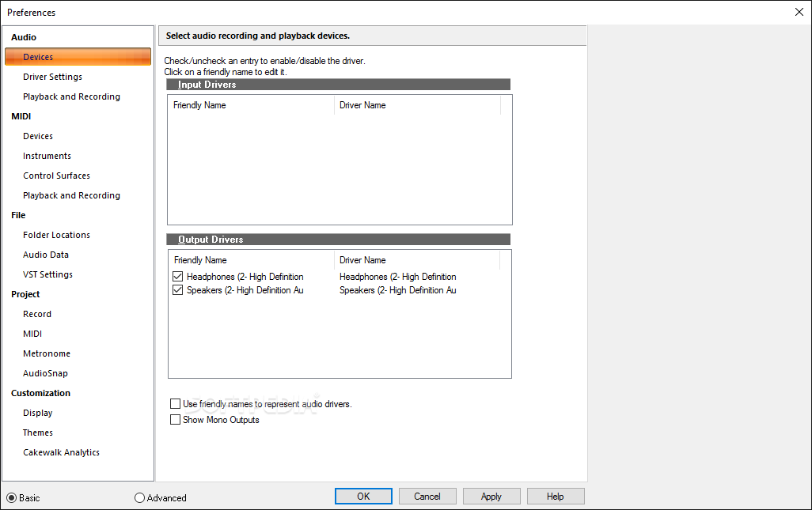This screenshot has width=812, height=510.
Task: Click Input Drivers Driver Name column header
Action: 417,105
